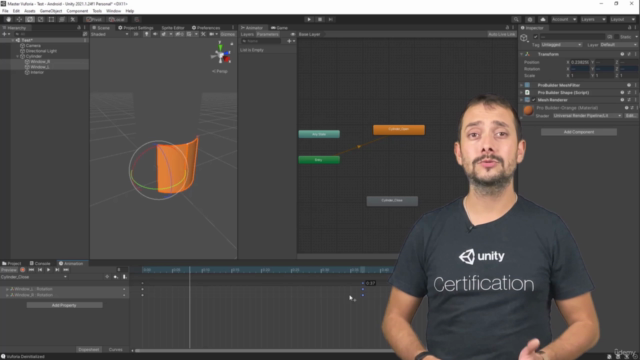640x360 pixels.
Task: Select the Scale tool in toolbar
Action: [40, 19]
